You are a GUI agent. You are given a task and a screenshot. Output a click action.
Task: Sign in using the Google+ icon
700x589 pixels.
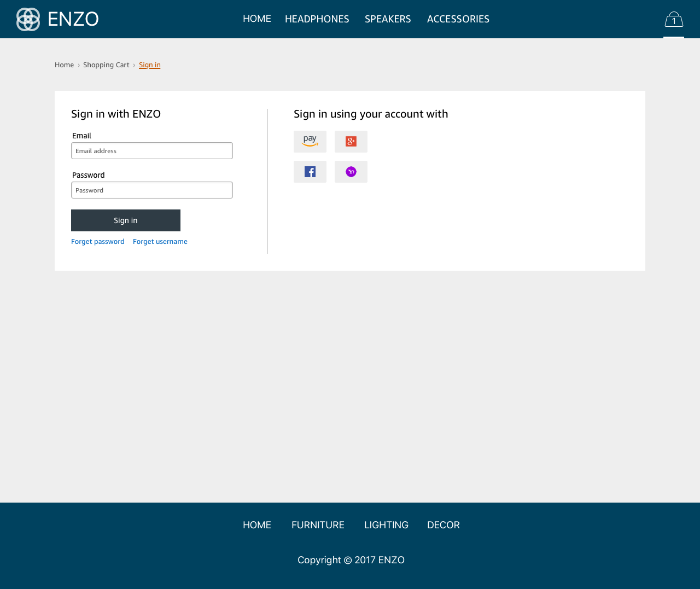351,142
